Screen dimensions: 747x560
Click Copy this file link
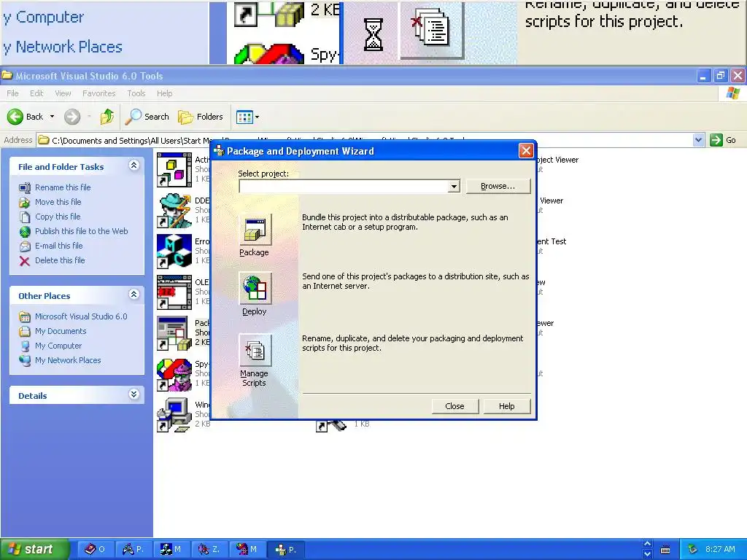point(58,217)
